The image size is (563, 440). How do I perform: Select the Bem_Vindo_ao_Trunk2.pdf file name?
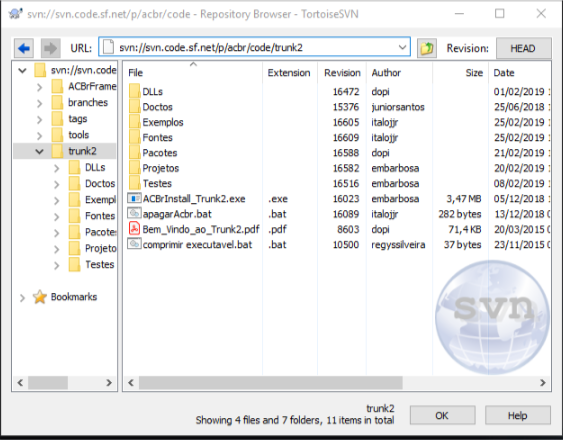pyautogui.click(x=201, y=229)
